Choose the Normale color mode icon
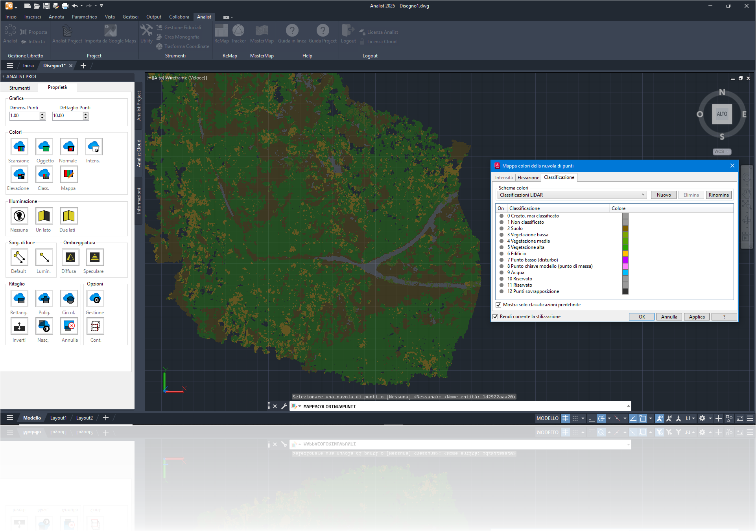Screen dimensions: 756x532 point(69,147)
